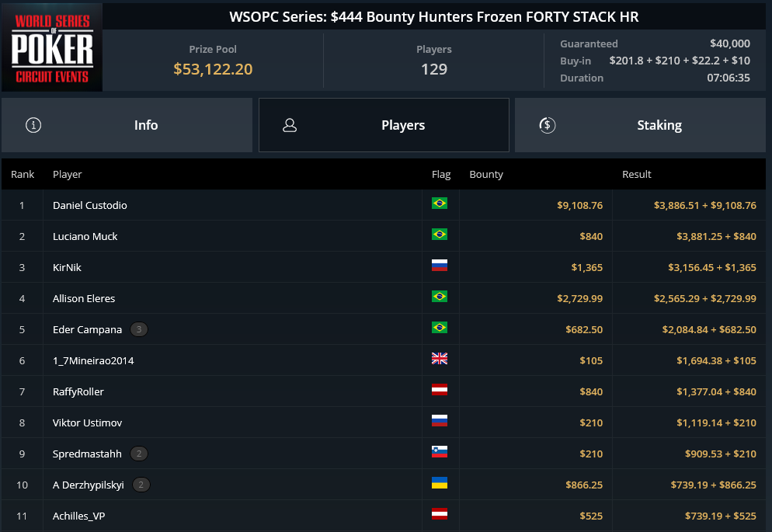Click the info circle icon
This screenshot has height=532, width=772.
33,125
